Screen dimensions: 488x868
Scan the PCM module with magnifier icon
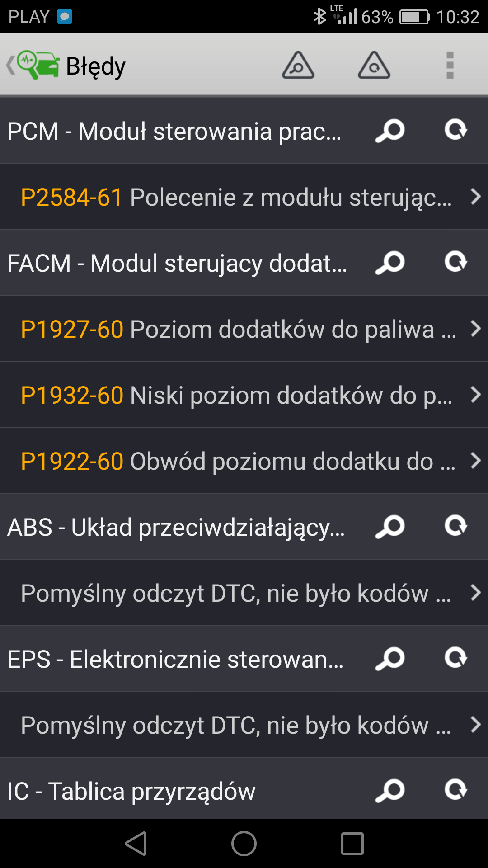tap(390, 131)
